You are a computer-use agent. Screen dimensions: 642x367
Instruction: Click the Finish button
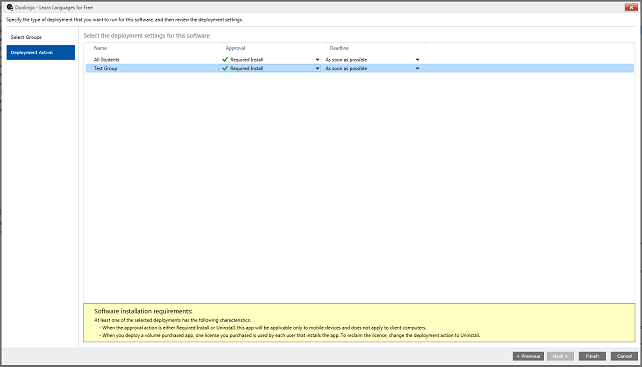(x=592, y=356)
